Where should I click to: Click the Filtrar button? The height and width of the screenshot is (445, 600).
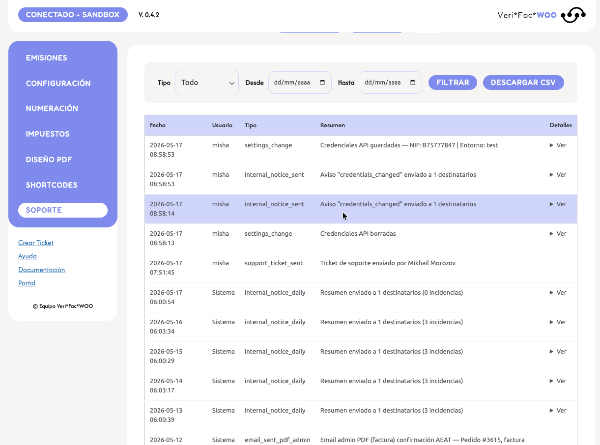point(453,82)
